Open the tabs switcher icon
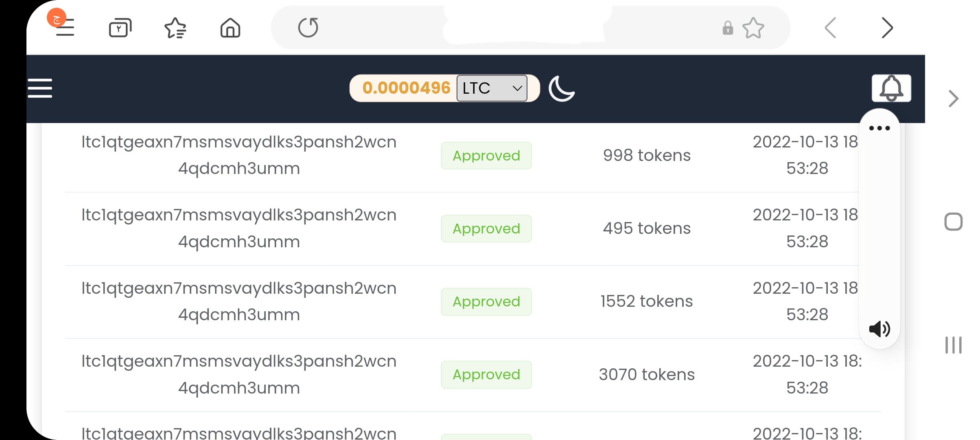This screenshot has width=980, height=440. click(x=120, y=28)
